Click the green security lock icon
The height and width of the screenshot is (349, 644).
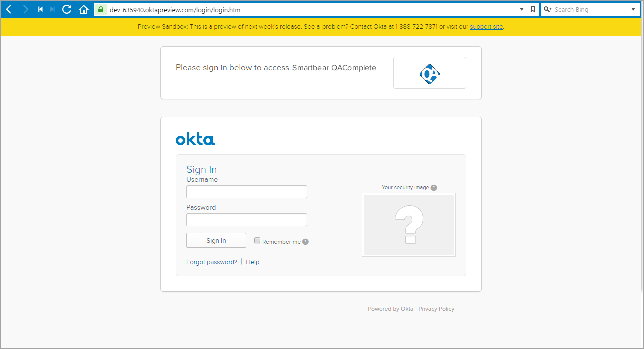tap(100, 9)
